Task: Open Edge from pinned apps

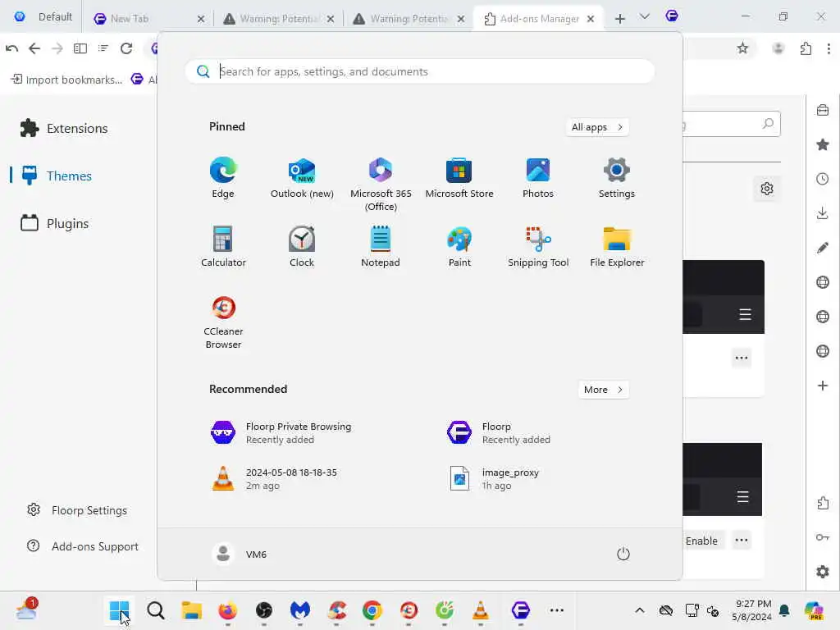Action: click(223, 177)
